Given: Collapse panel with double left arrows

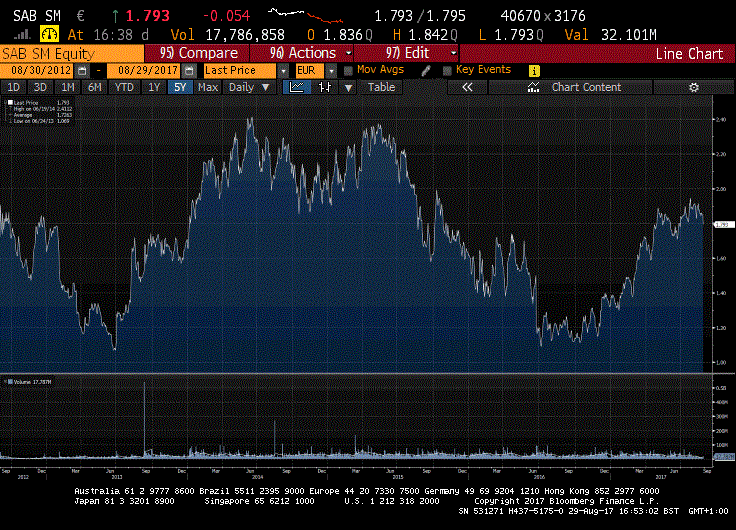Looking at the screenshot, I should 467,87.
